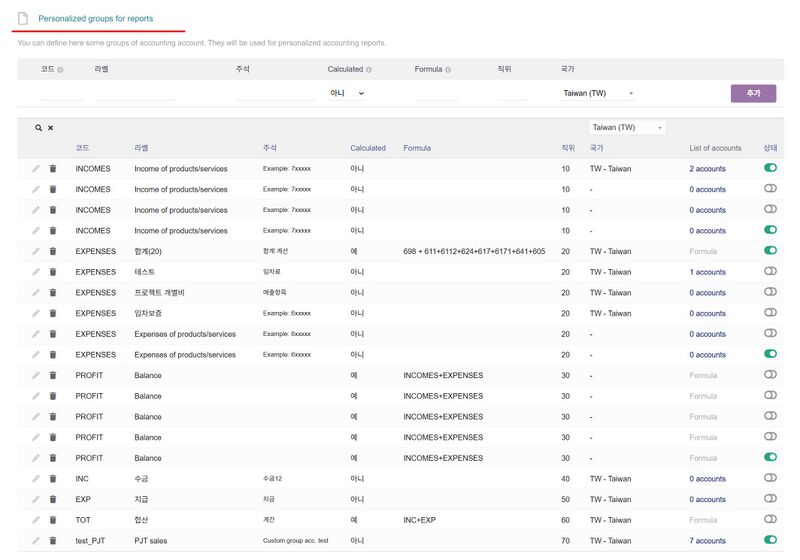This screenshot has width=800, height=560.
Task: Toggle the status switch for the PJT sales row
Action: 769,540
